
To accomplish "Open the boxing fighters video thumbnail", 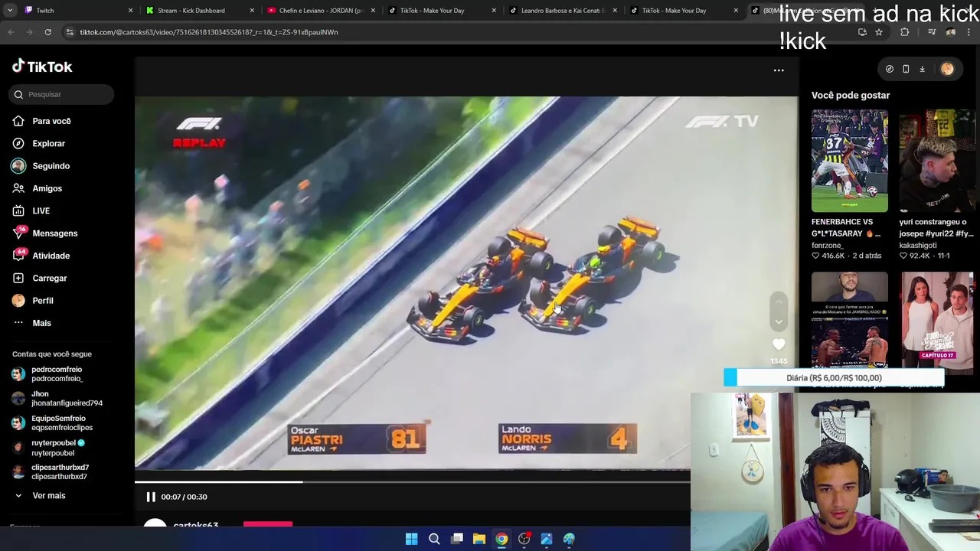I will (850, 320).
